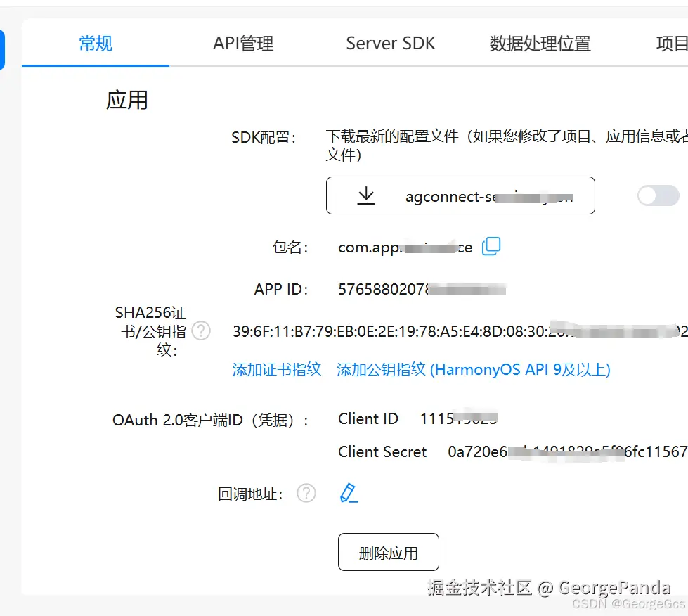Select the SHA256 fingerprint value starting 39:6F:11
Viewport: 688px width, 616px height.
pyautogui.click(x=460, y=331)
